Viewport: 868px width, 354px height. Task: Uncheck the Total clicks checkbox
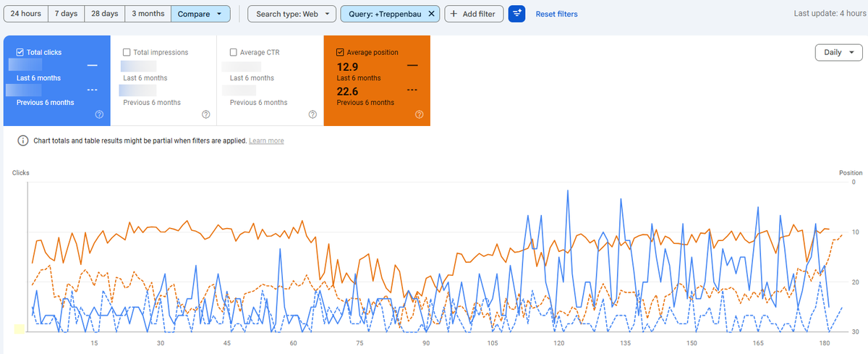point(20,52)
